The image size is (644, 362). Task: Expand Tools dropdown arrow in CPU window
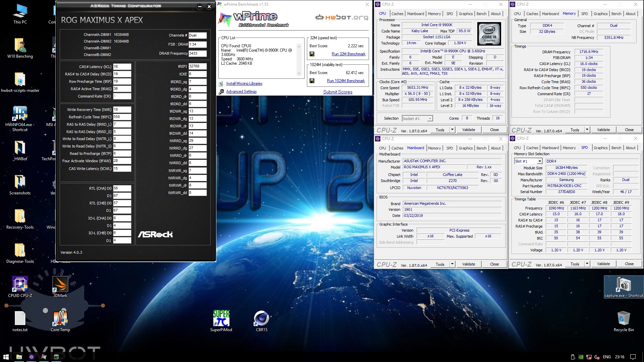(x=452, y=130)
